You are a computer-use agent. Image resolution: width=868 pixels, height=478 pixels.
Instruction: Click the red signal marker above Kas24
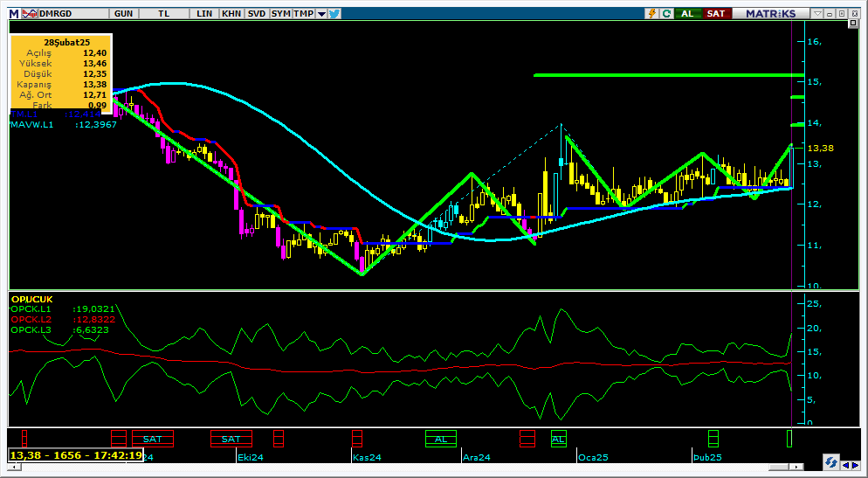coord(357,439)
